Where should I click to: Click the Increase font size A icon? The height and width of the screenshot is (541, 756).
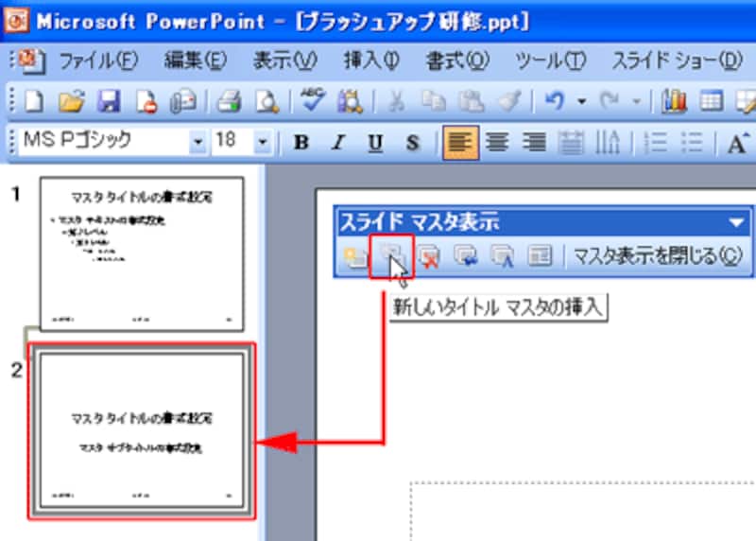click(738, 143)
